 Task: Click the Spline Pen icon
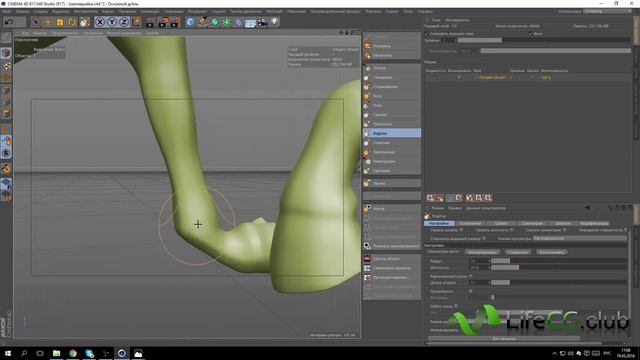coord(202,22)
